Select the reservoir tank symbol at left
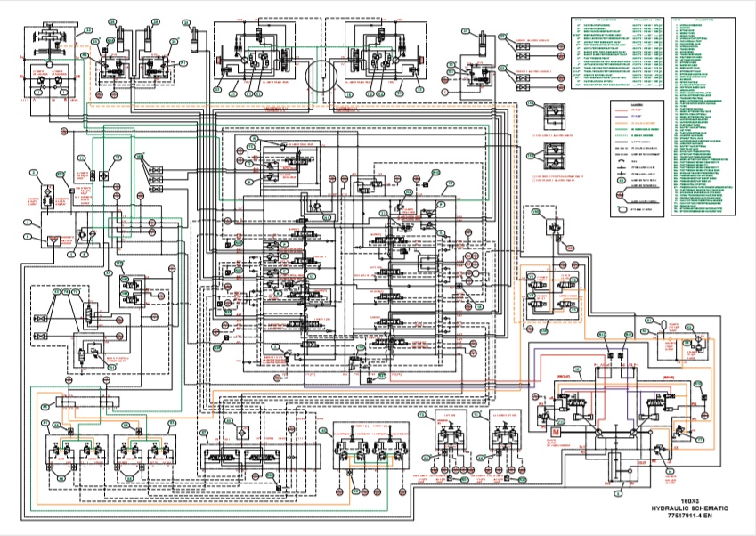Viewport: 756px width, 536px height. pos(54,241)
